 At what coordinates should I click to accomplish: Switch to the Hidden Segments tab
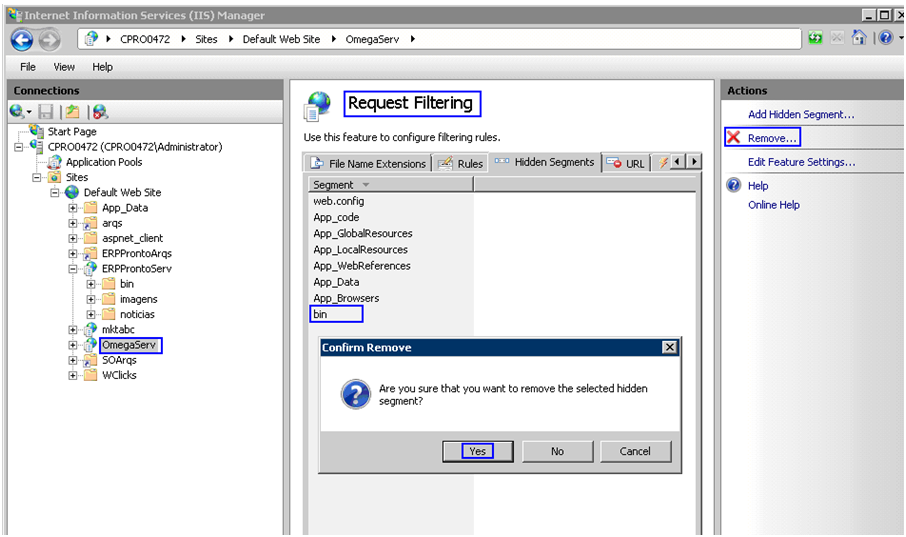[x=545, y=162]
